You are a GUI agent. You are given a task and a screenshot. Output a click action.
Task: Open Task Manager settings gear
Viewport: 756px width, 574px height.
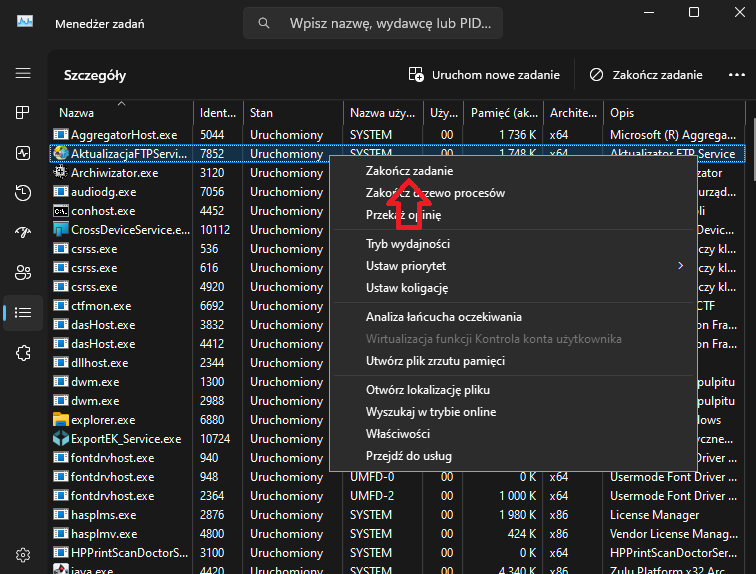(22, 554)
